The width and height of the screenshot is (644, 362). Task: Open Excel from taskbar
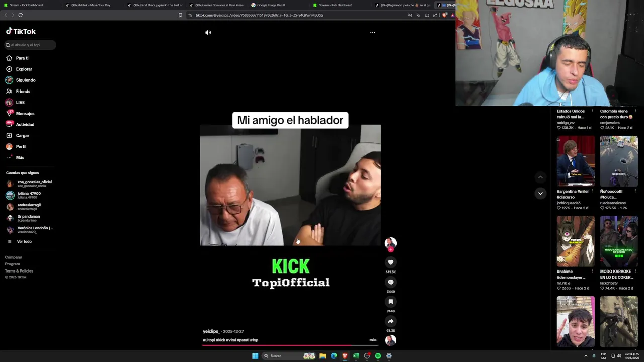[x=356, y=356]
